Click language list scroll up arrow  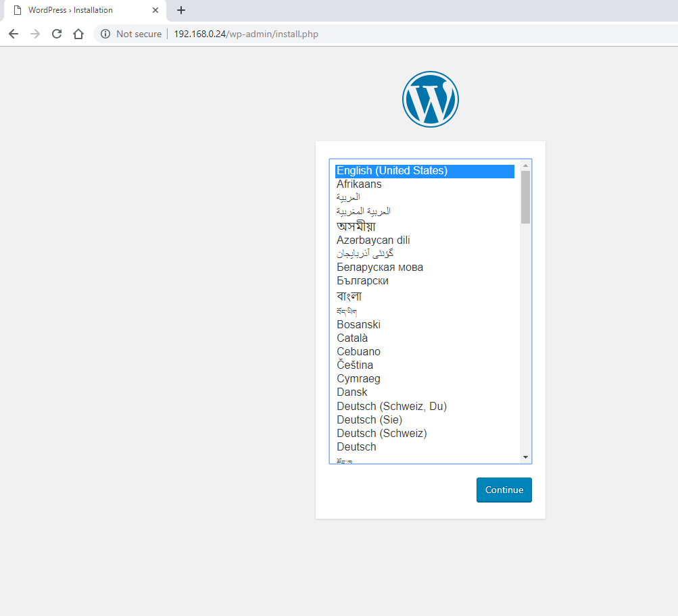click(x=525, y=165)
